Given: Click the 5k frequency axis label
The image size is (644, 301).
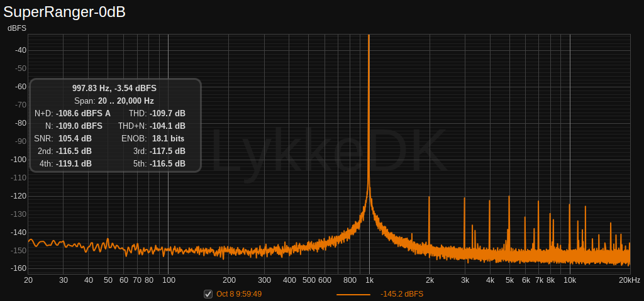Looking at the screenshot, I should pos(509,280).
